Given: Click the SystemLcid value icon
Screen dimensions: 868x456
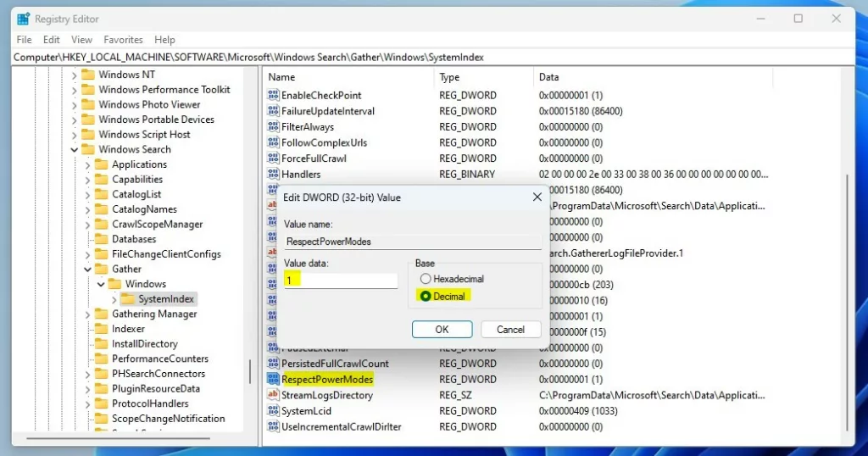Looking at the screenshot, I should (x=273, y=410).
